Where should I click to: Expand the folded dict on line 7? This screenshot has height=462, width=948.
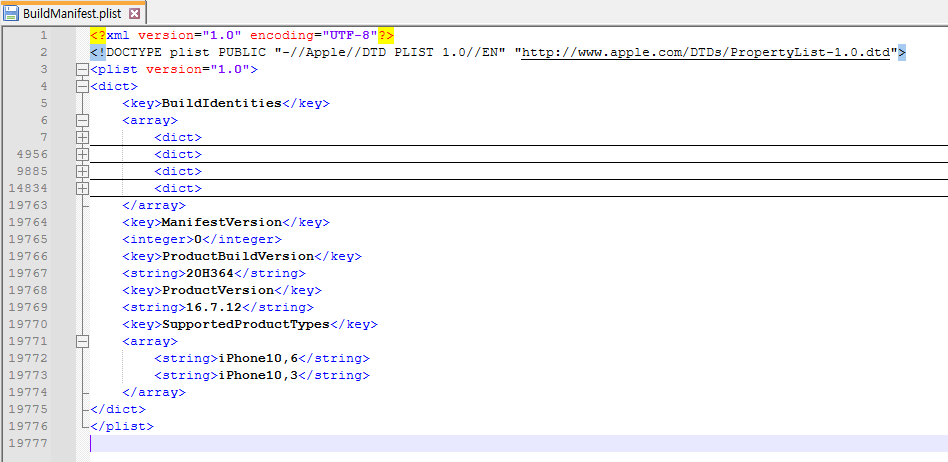pos(82,137)
